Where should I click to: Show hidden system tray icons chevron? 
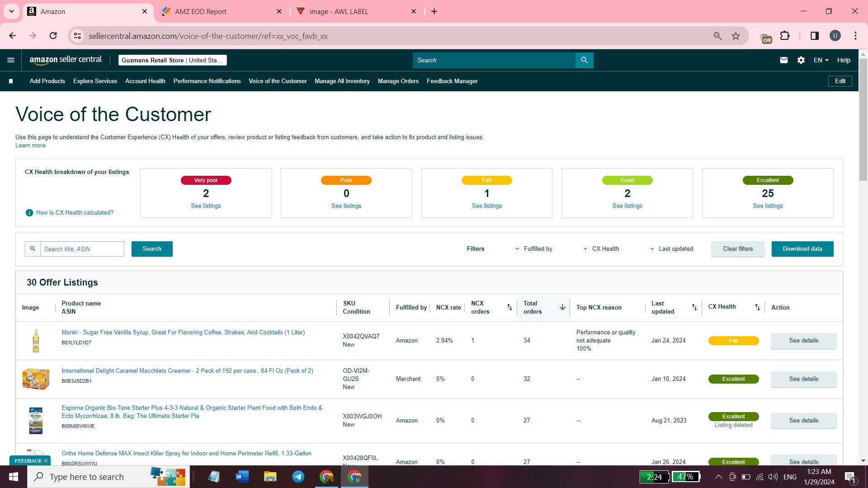pos(718,477)
